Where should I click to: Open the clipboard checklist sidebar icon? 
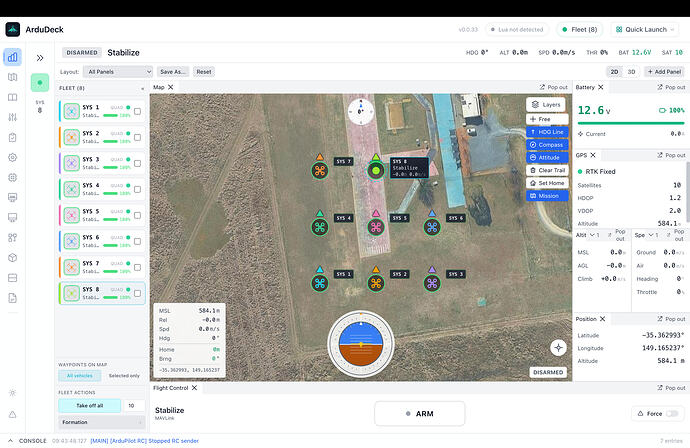[12, 137]
